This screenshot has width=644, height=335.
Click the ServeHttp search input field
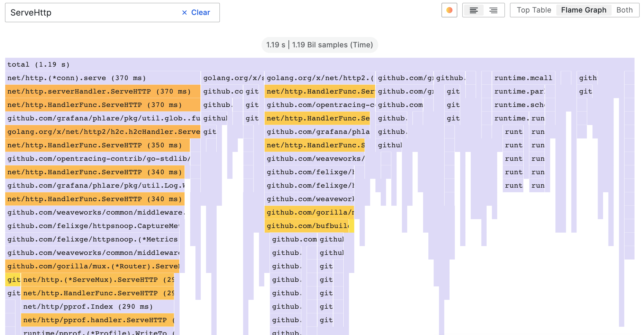pyautogui.click(x=92, y=13)
